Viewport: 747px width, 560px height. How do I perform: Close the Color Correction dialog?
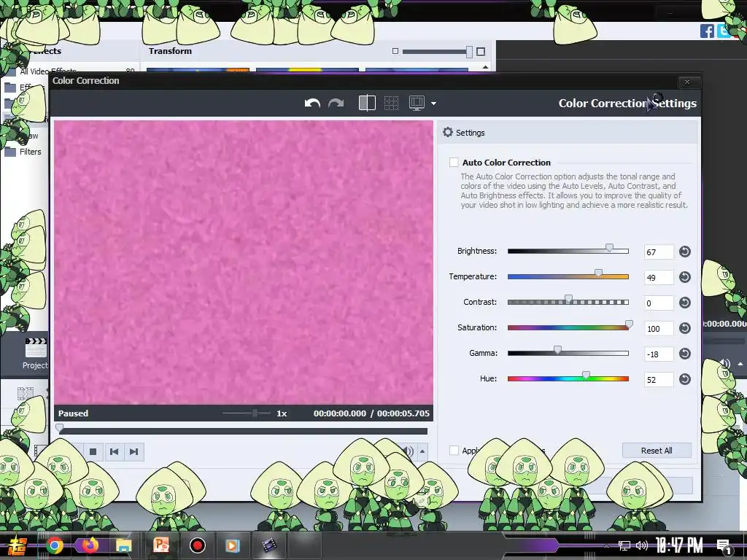(x=687, y=82)
